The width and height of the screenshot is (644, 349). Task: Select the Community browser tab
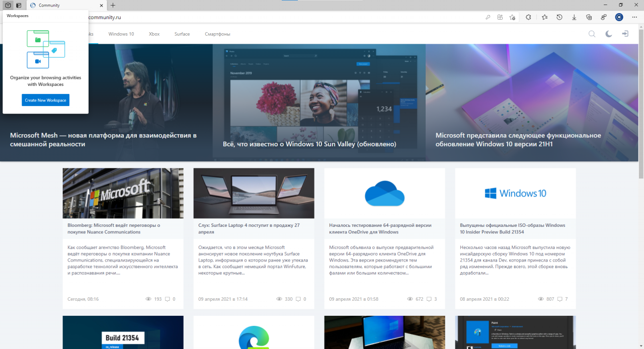pos(66,5)
